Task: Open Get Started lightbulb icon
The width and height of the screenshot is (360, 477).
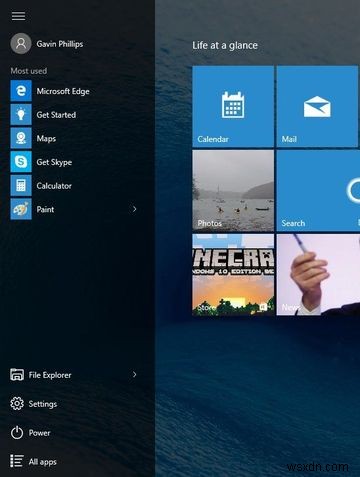Action: pos(21,114)
